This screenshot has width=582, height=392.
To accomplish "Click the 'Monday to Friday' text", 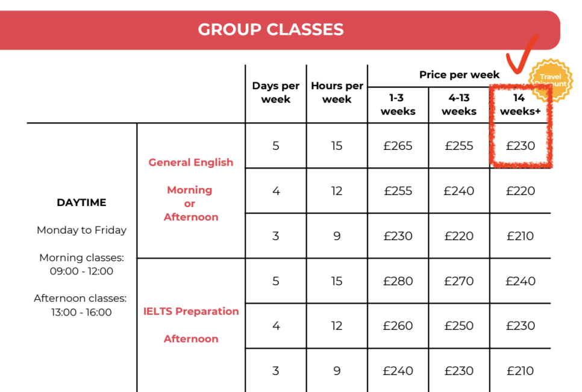I will [x=82, y=230].
